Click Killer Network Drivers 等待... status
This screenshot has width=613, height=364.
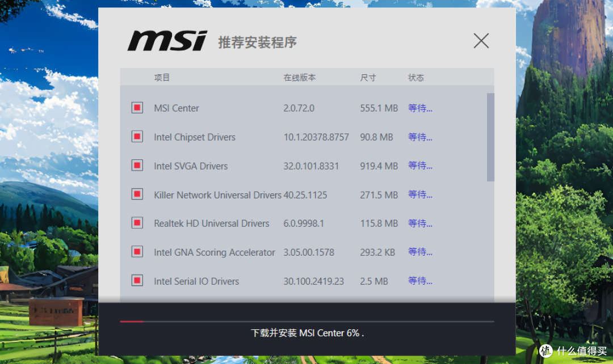(420, 194)
